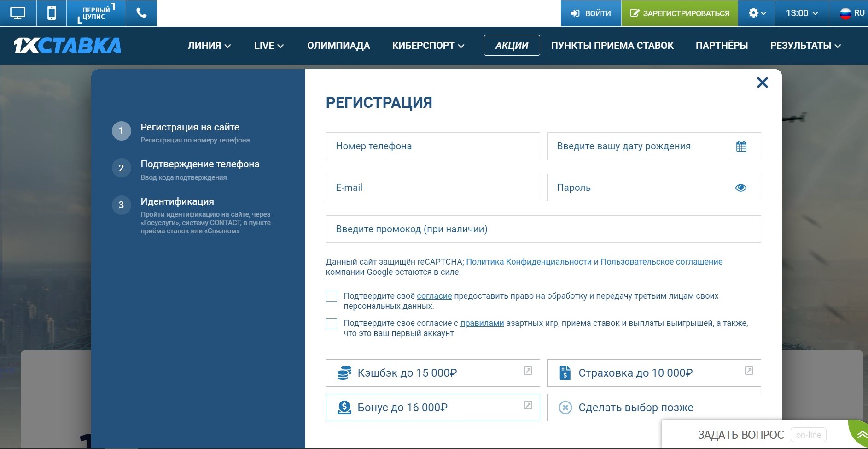Image resolution: width=868 pixels, height=449 pixels.
Task: Click the green scroll-to-top arrows
Action: tap(861, 435)
